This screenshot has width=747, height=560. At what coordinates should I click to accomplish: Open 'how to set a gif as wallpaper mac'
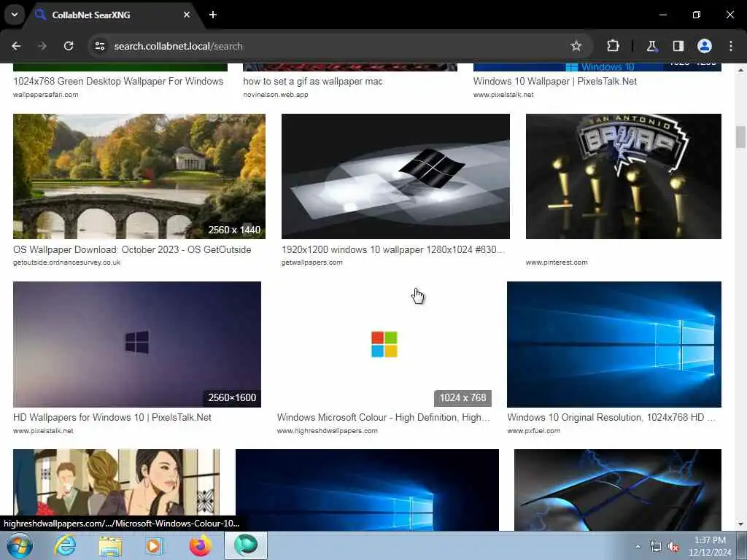(312, 82)
